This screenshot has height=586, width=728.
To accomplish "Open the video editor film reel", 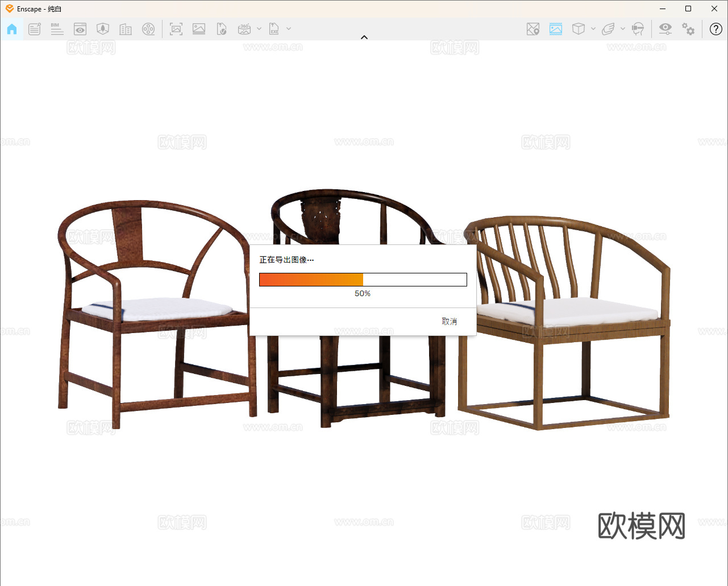I will coord(148,29).
